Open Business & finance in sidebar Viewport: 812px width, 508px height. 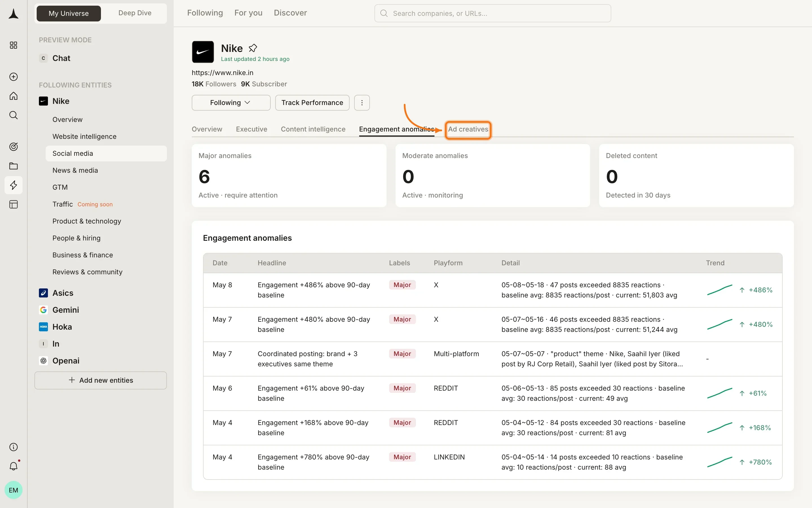pyautogui.click(x=83, y=255)
